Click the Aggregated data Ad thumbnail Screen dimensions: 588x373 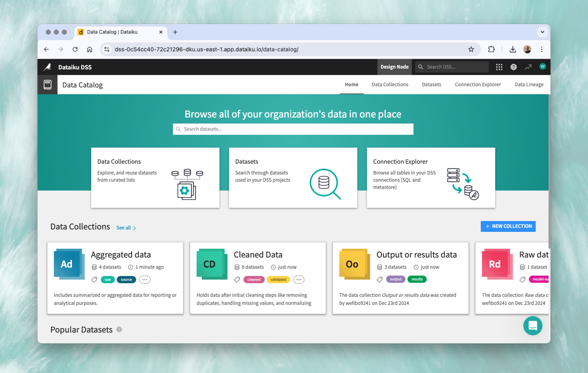point(69,264)
